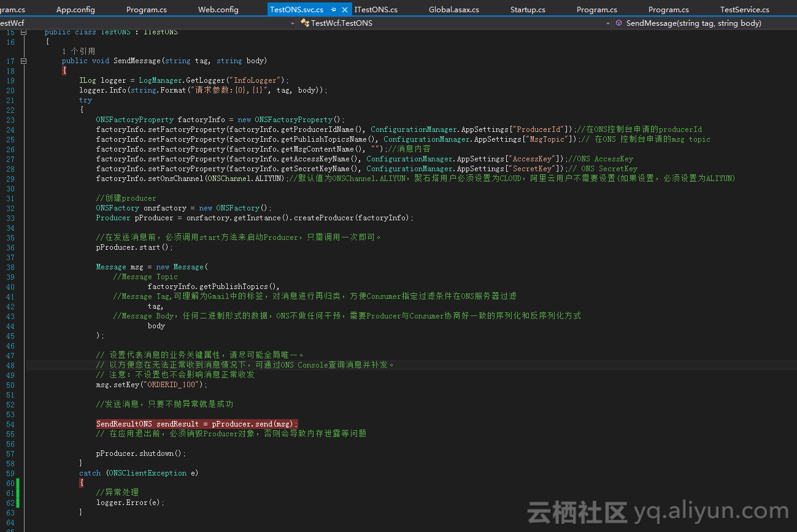The height and width of the screenshot is (532, 797).
Task: Select the active TestONS.svc.cs tab
Action: coord(296,10)
